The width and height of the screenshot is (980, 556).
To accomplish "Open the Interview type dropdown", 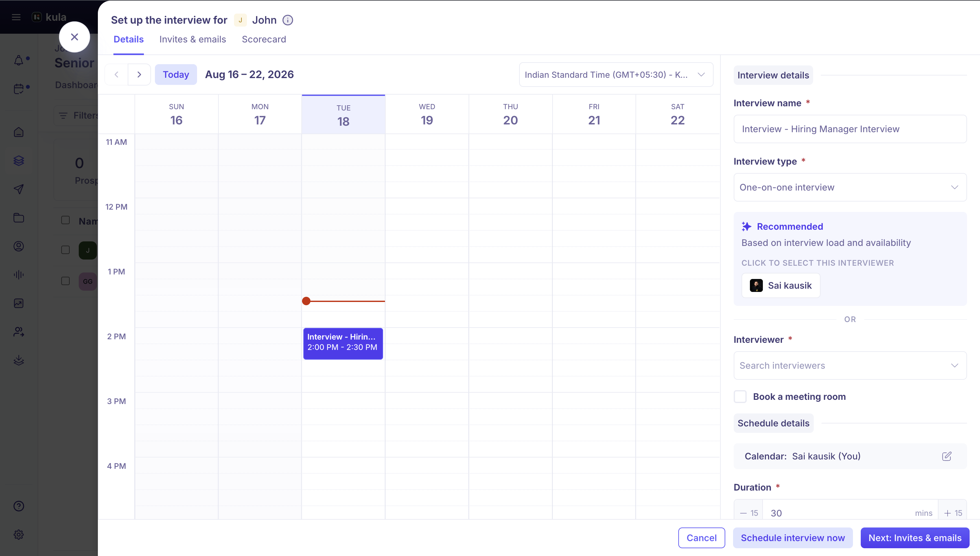I will click(x=850, y=188).
